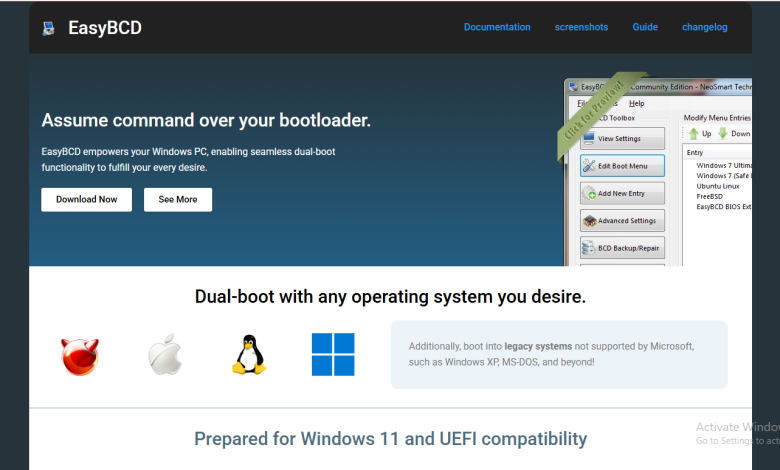This screenshot has width=780, height=470.
Task: Select FreeBSD entry in preview list
Action: click(709, 196)
